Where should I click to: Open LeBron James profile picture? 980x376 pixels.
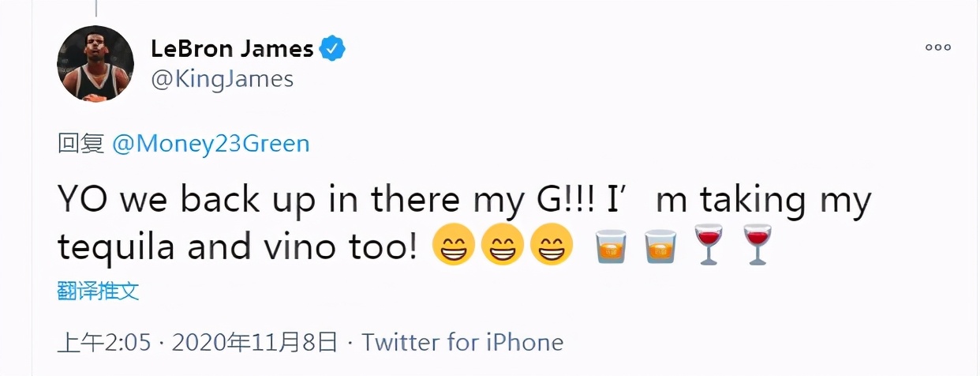tap(95, 63)
